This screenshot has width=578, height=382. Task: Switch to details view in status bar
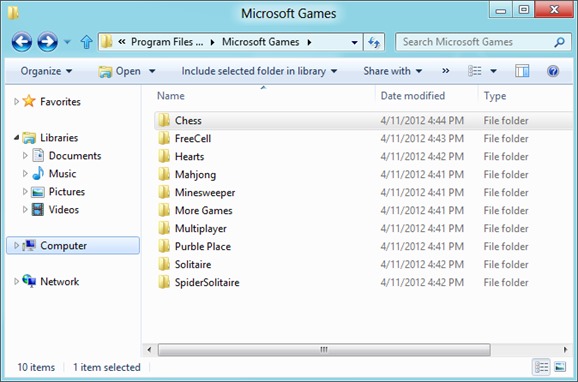tap(541, 367)
